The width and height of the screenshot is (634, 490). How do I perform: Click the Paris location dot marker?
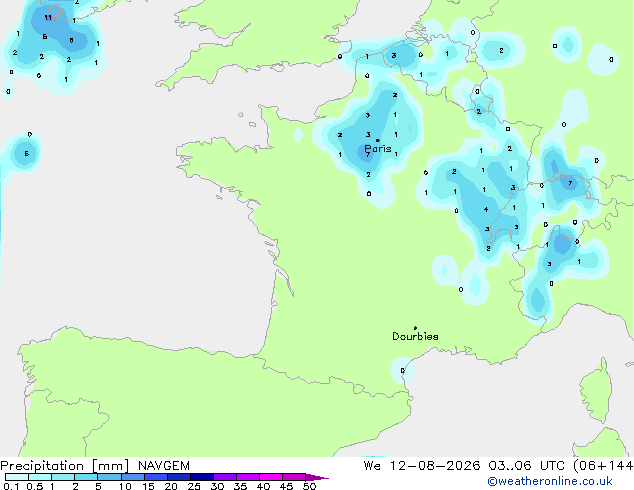(x=378, y=140)
